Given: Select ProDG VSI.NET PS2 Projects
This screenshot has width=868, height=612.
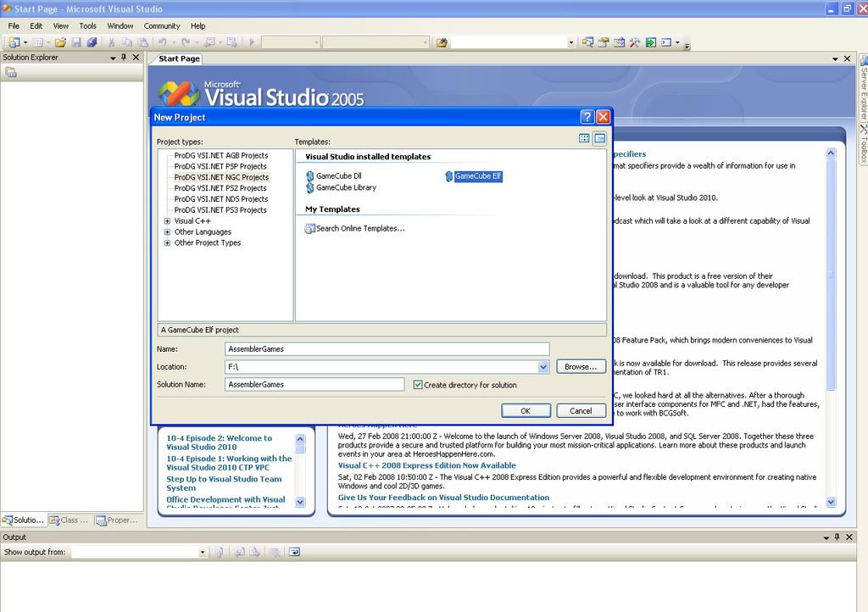Looking at the screenshot, I should coord(220,188).
